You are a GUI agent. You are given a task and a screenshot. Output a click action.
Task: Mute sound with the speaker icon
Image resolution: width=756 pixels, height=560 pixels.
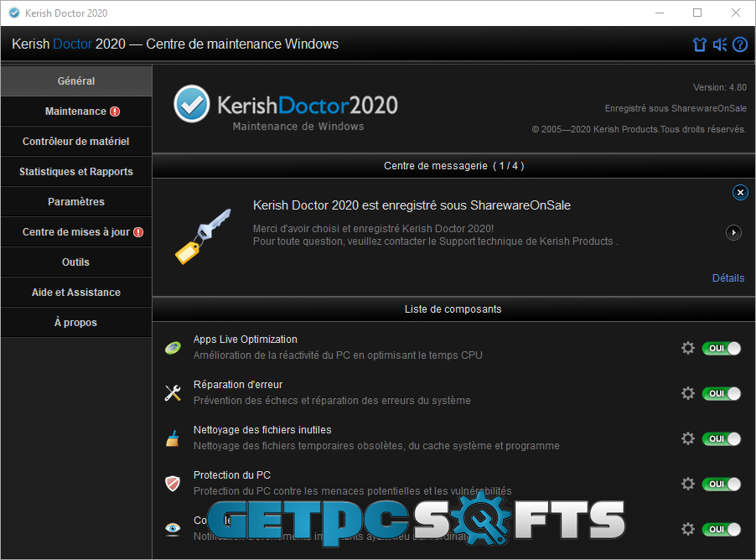[x=720, y=44]
